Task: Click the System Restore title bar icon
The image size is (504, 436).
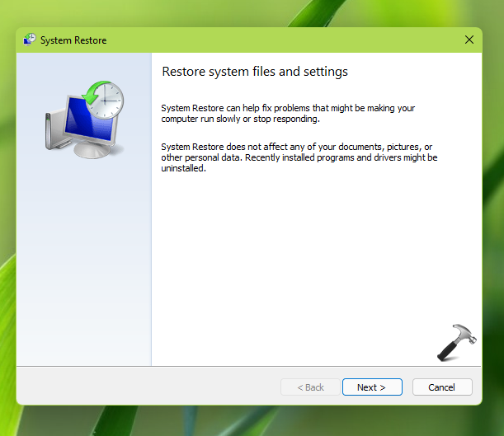Action: point(29,40)
